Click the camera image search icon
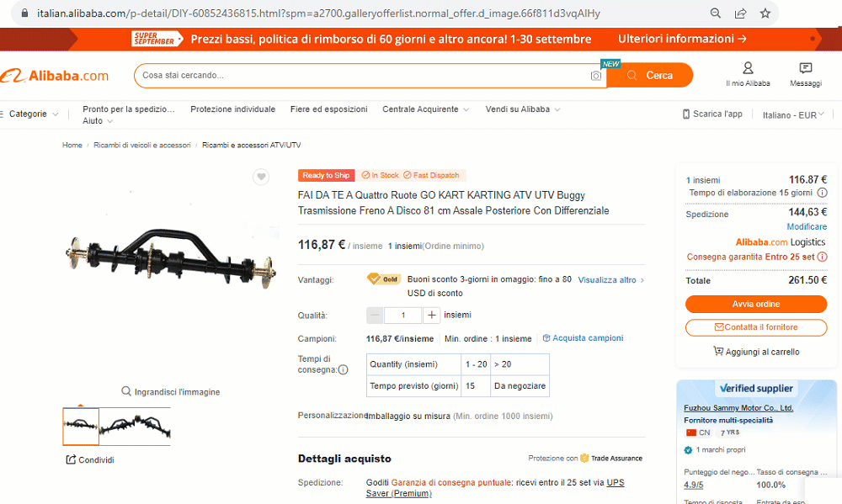The width and height of the screenshot is (842, 504). tap(595, 76)
